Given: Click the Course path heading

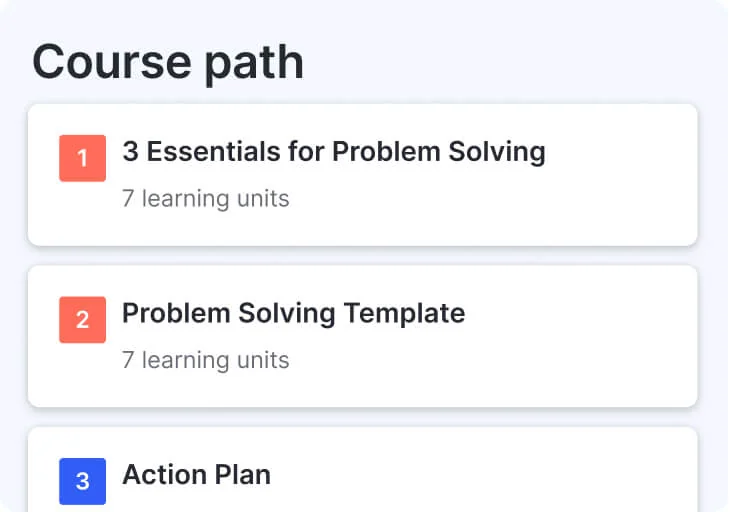Looking at the screenshot, I should pos(168,62).
